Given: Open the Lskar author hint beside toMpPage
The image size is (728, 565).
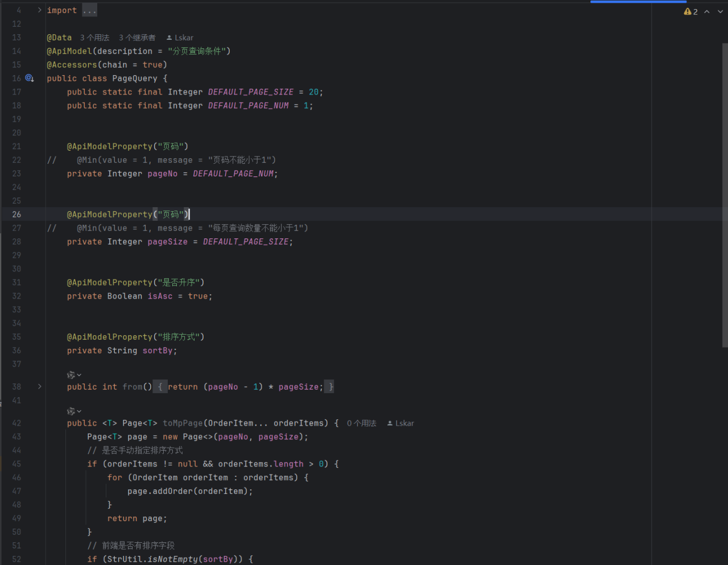Looking at the screenshot, I should (x=400, y=423).
